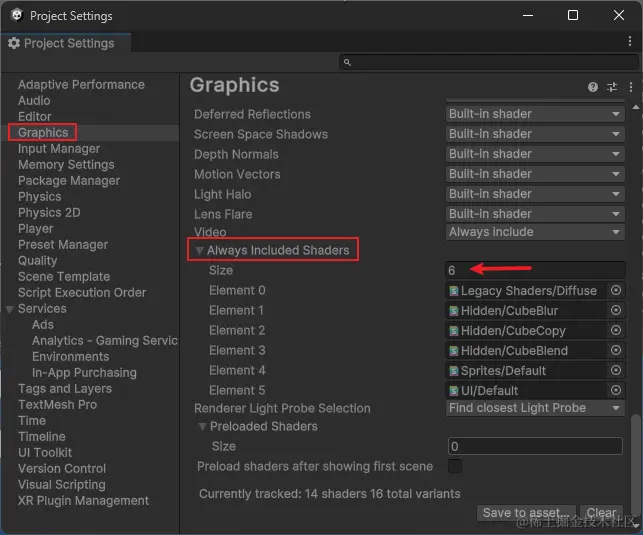
Task: Select Timeline settings category
Action: pos(42,437)
